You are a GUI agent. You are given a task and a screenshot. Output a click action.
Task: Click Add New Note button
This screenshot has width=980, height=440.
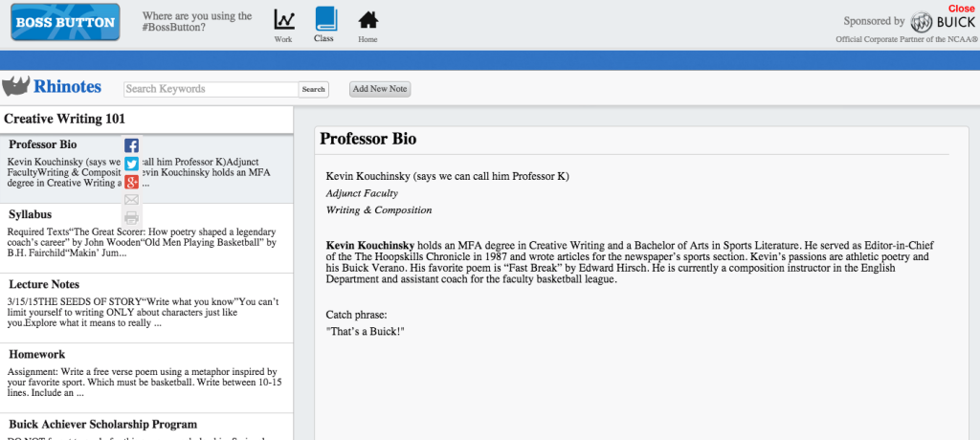380,89
